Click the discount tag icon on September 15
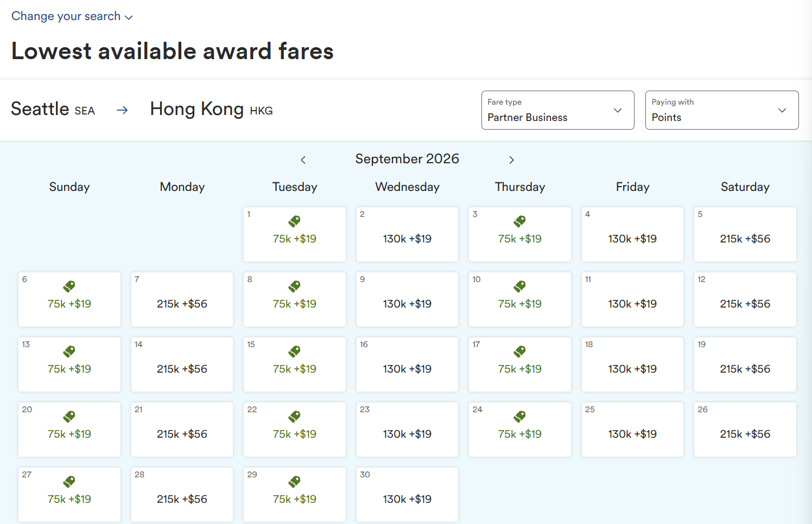Viewport: 812px width, 524px height. tap(295, 352)
